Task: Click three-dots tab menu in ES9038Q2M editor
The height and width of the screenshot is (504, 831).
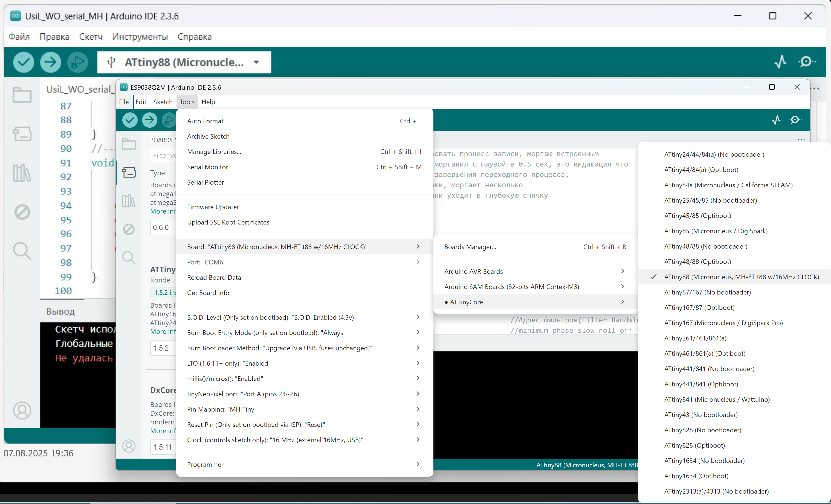Action: click(801, 139)
